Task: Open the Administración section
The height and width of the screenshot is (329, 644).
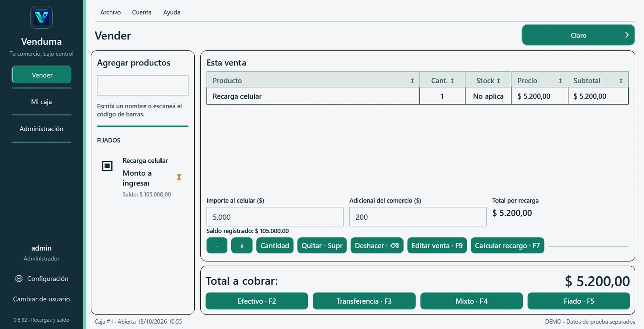Action: point(42,129)
